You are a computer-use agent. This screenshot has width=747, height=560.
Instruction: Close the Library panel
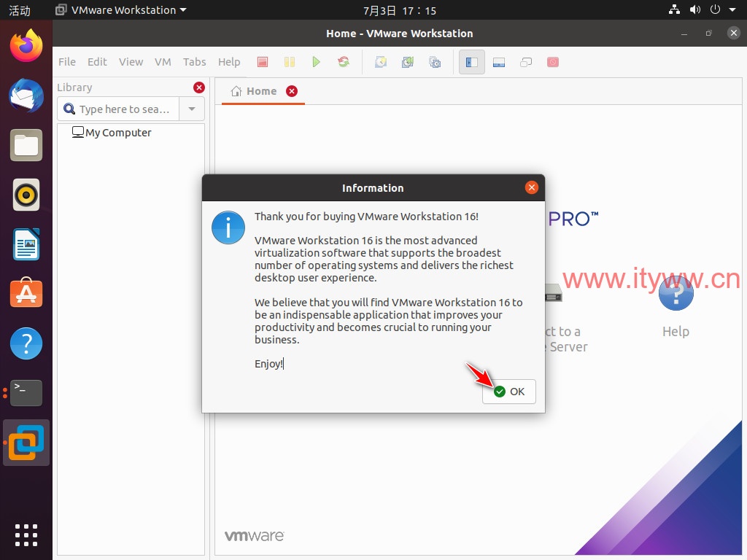[x=199, y=87]
